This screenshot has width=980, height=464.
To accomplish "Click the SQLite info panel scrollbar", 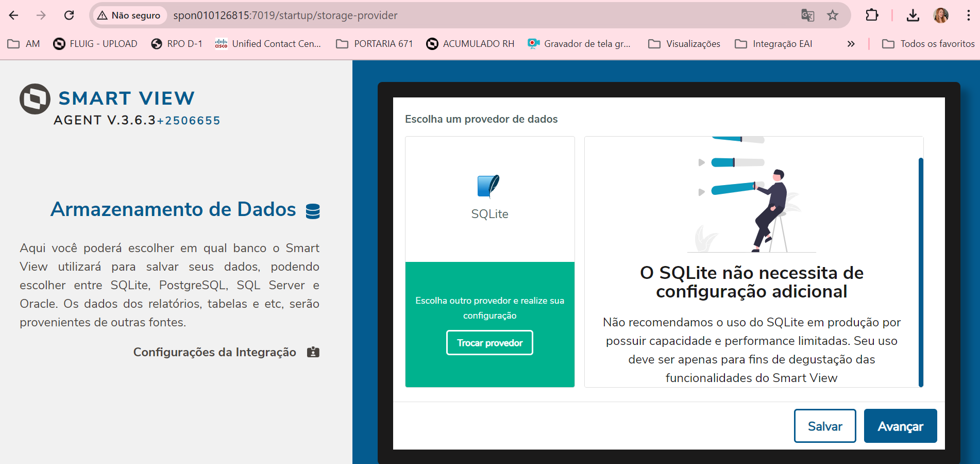I will [921, 272].
